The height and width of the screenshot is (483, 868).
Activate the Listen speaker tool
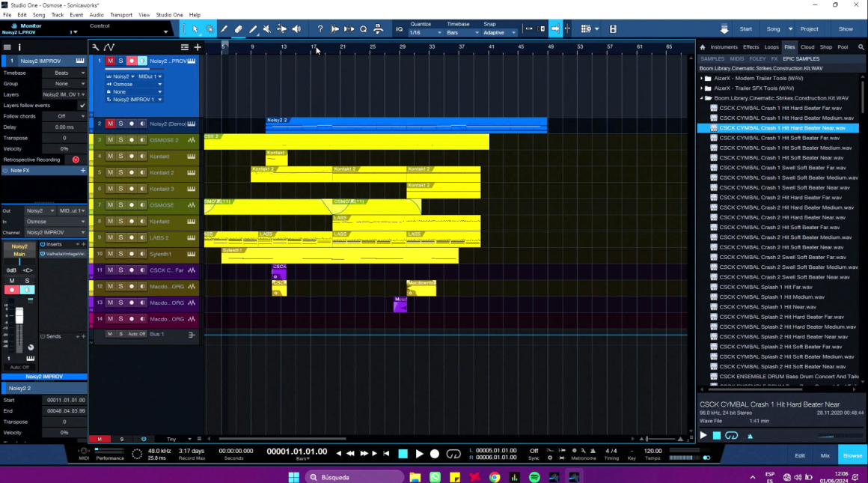click(296, 29)
